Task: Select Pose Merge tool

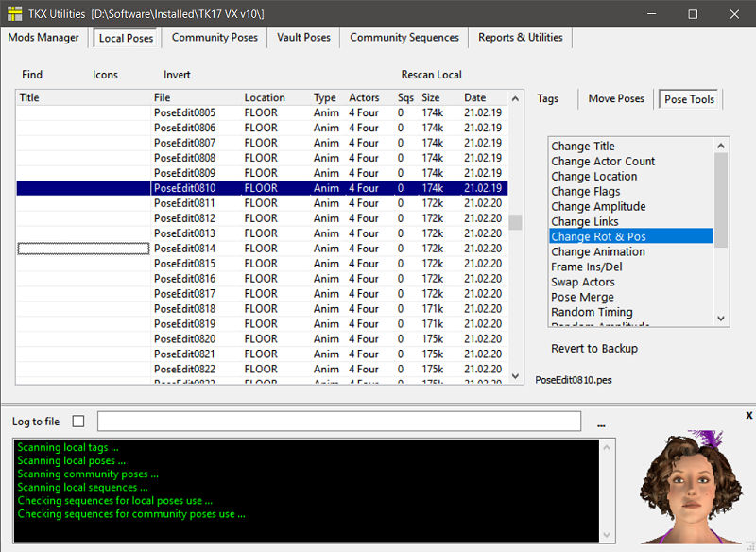Action: click(x=631, y=297)
